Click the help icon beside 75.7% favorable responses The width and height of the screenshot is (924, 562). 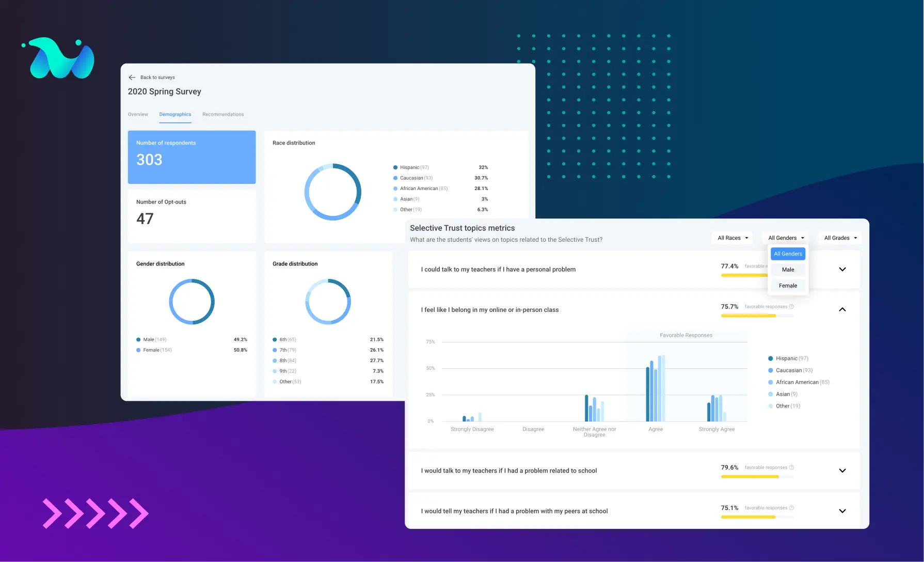[x=791, y=306]
